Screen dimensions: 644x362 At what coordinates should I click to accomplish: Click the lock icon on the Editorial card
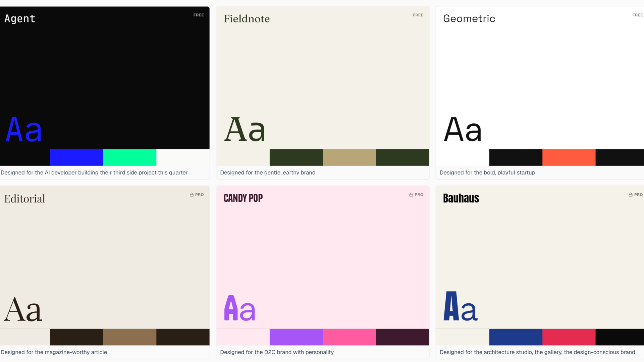pyautogui.click(x=192, y=194)
